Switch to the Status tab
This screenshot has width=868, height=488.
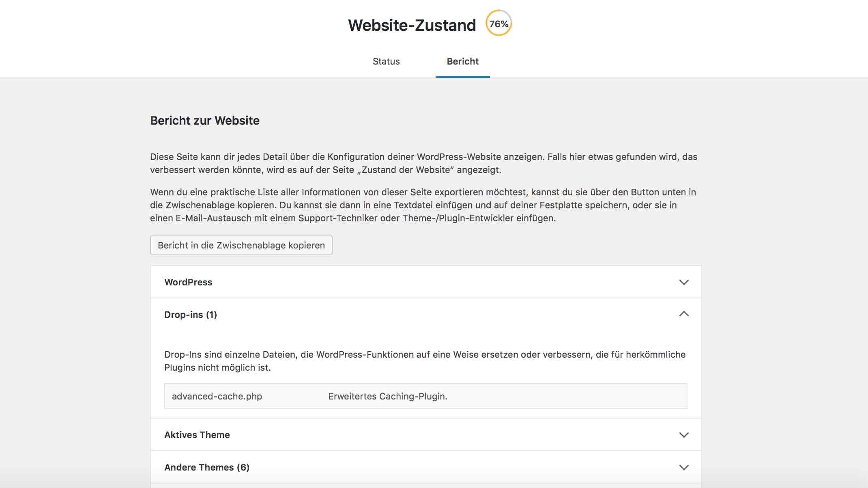tap(386, 61)
